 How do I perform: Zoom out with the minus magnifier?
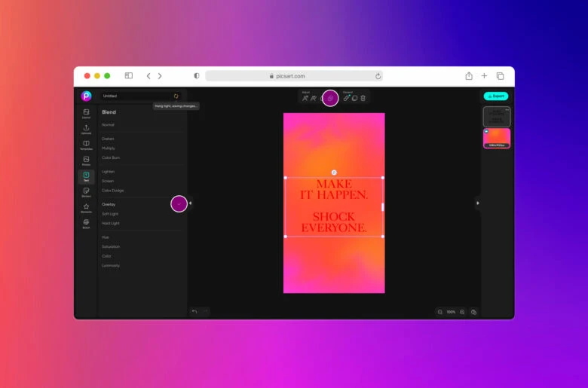coord(439,312)
